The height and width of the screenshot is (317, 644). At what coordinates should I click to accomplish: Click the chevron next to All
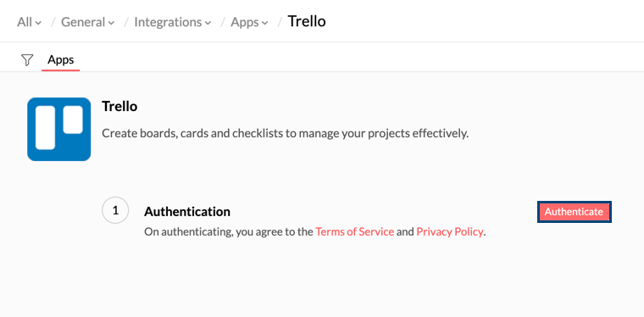(38, 23)
